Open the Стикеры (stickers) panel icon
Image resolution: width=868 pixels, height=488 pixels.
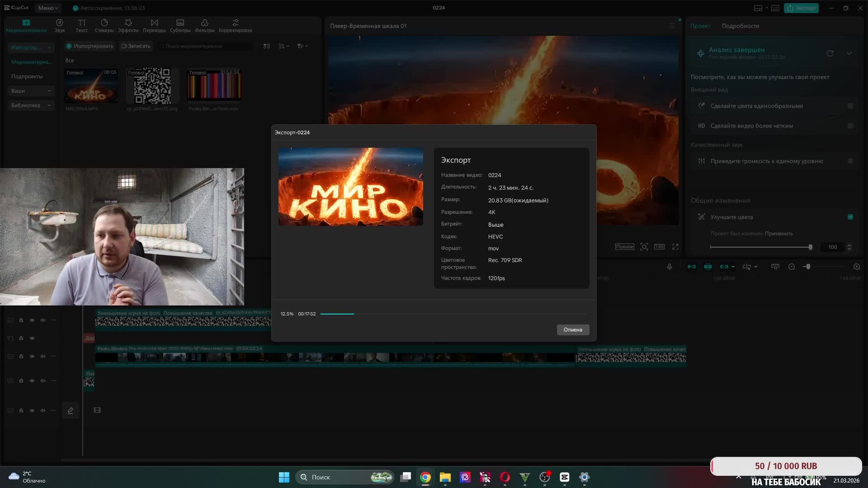[104, 23]
